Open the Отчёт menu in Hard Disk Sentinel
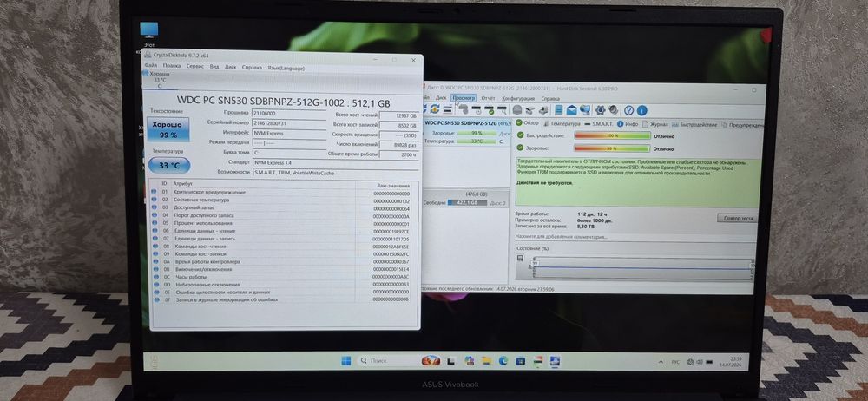 click(488, 98)
